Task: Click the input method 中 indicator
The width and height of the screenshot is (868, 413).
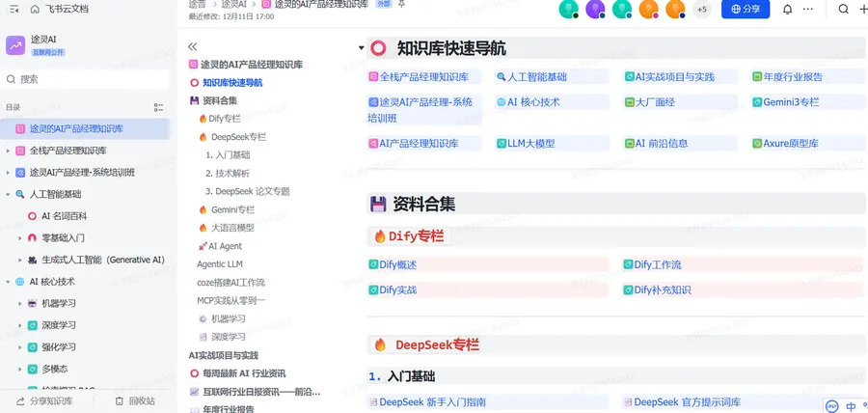Action: tap(851, 407)
